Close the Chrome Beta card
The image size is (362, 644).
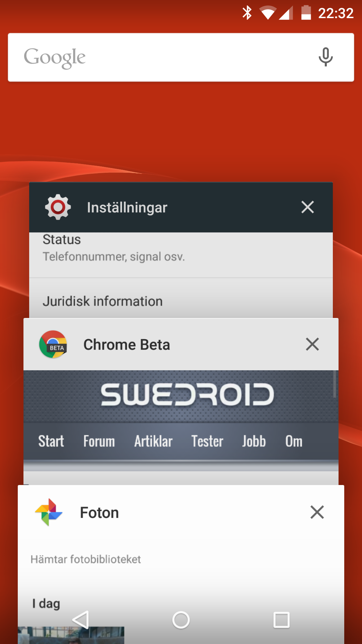click(312, 344)
